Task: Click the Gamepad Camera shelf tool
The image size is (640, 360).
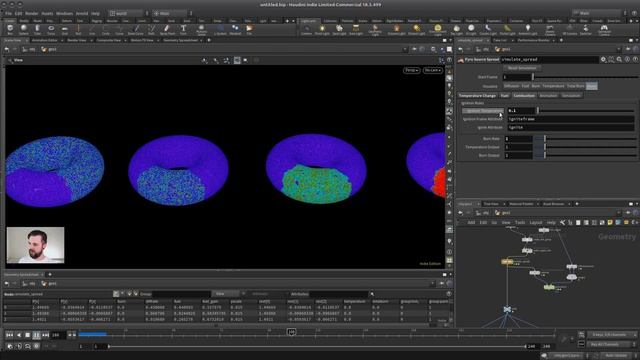Action: pyautogui.click(x=604, y=29)
